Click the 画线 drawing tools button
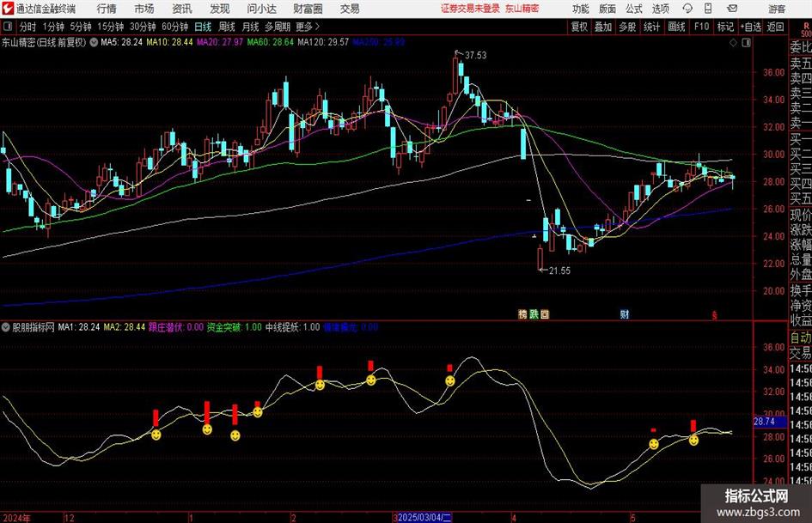812x523 pixels. pos(676,27)
